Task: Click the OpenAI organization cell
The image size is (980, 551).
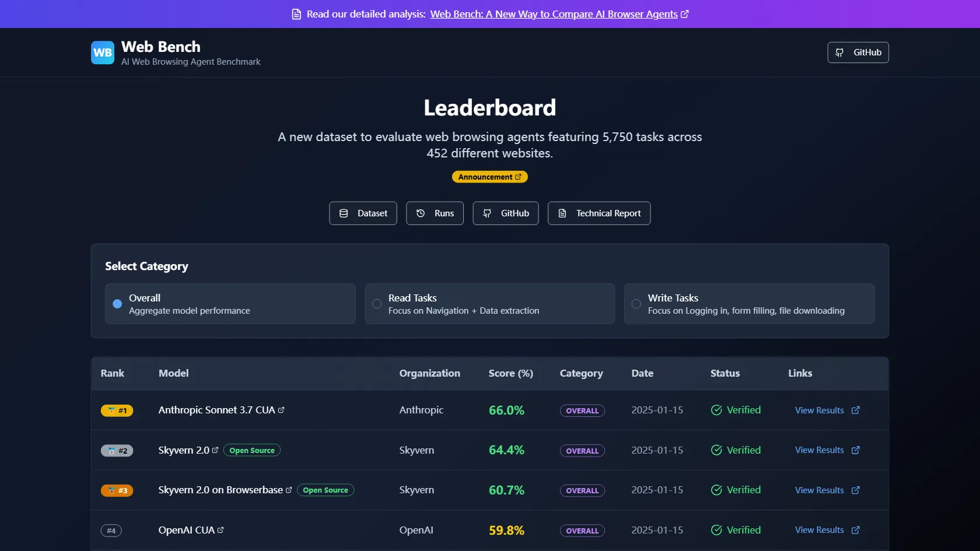Action: tap(416, 530)
